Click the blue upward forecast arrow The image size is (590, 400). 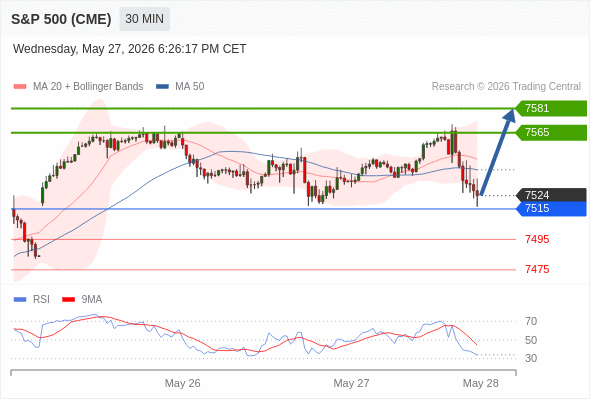[497, 152]
